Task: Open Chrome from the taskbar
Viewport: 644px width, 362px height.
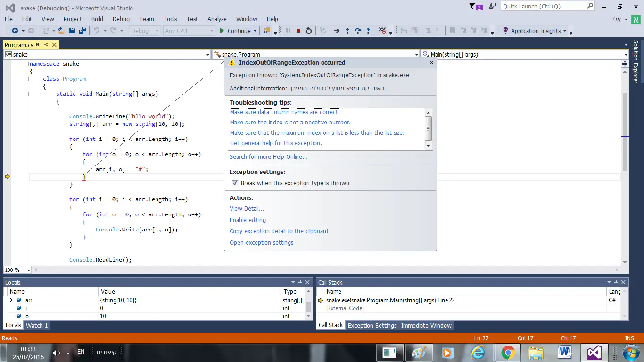Action: [507, 353]
